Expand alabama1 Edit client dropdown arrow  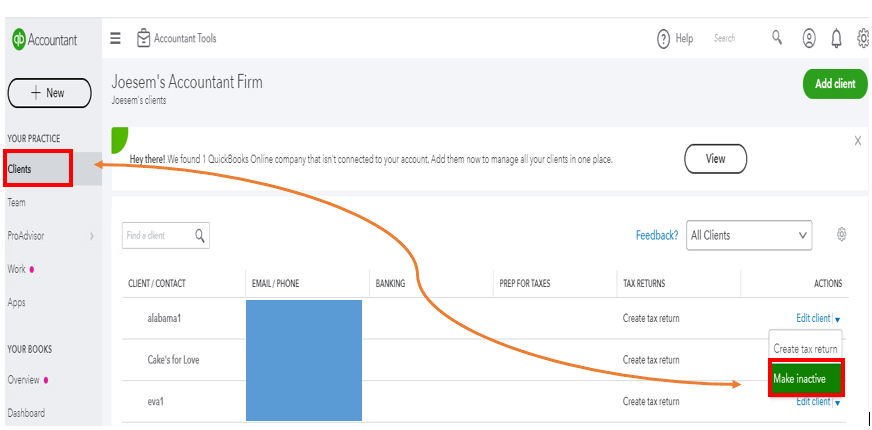[838, 320]
